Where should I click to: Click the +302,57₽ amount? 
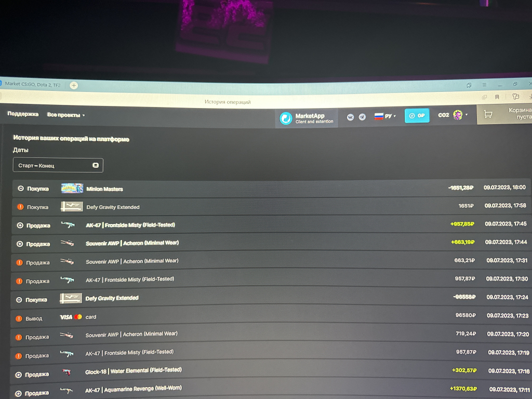tap(464, 370)
